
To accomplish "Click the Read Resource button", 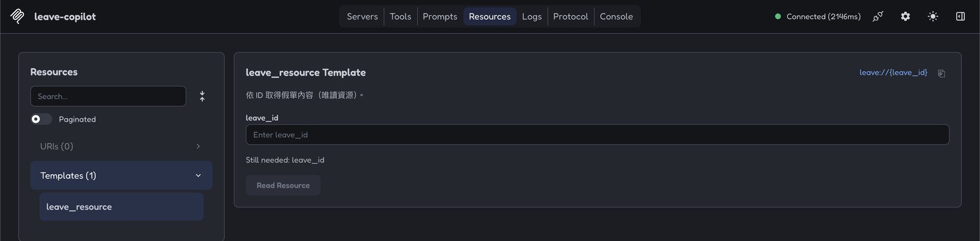I will point(283,185).
